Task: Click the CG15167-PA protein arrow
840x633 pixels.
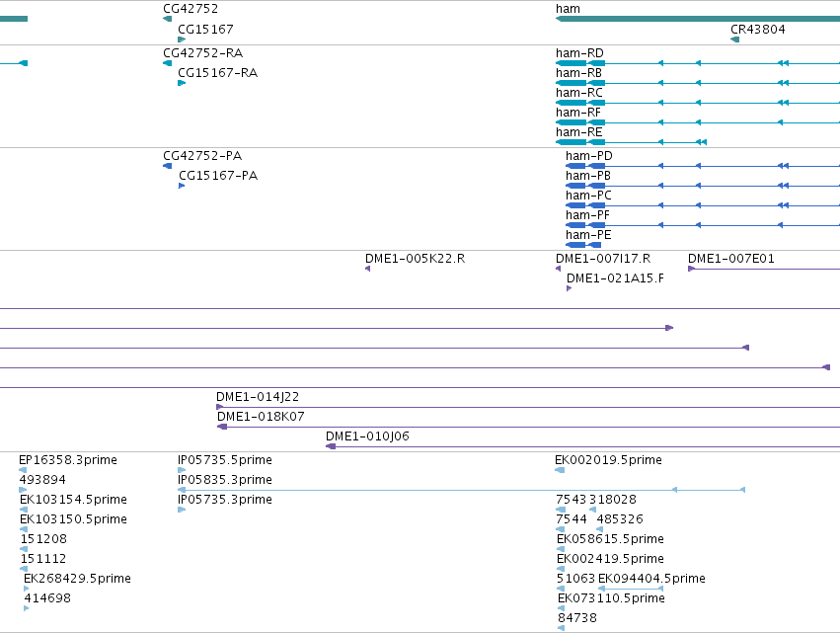Action: click(x=182, y=186)
